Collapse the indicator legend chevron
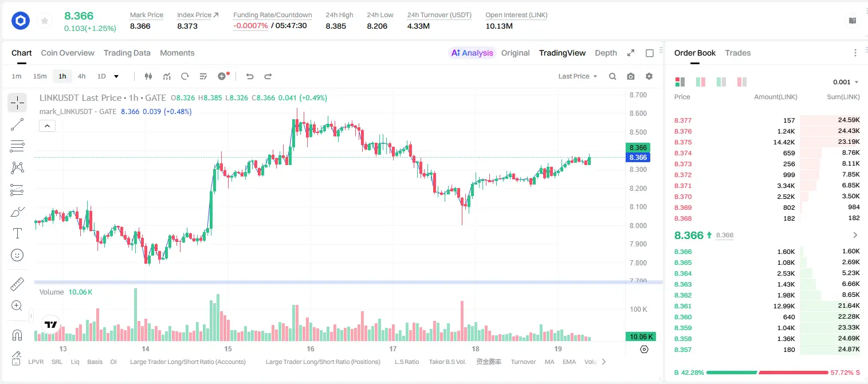Image resolution: width=868 pixels, height=384 pixels. pyautogui.click(x=47, y=126)
